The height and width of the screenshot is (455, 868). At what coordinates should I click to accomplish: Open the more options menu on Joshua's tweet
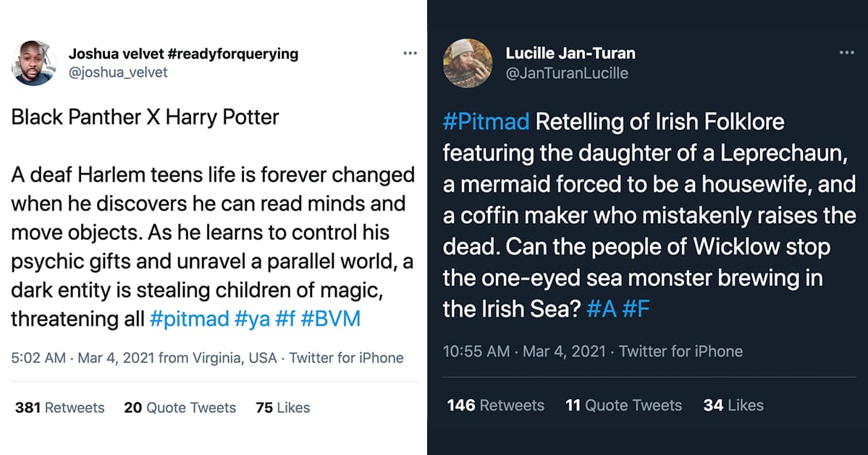[410, 53]
